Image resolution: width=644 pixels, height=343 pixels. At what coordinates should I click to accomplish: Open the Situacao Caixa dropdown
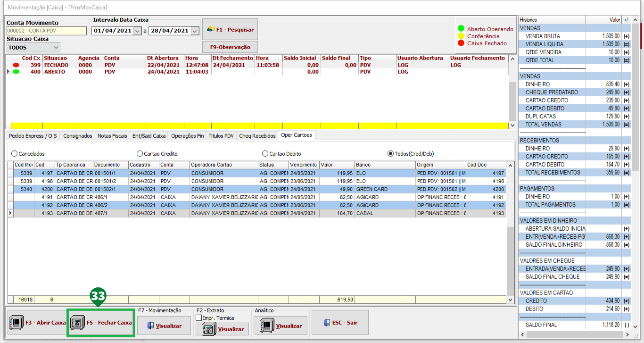56,47
